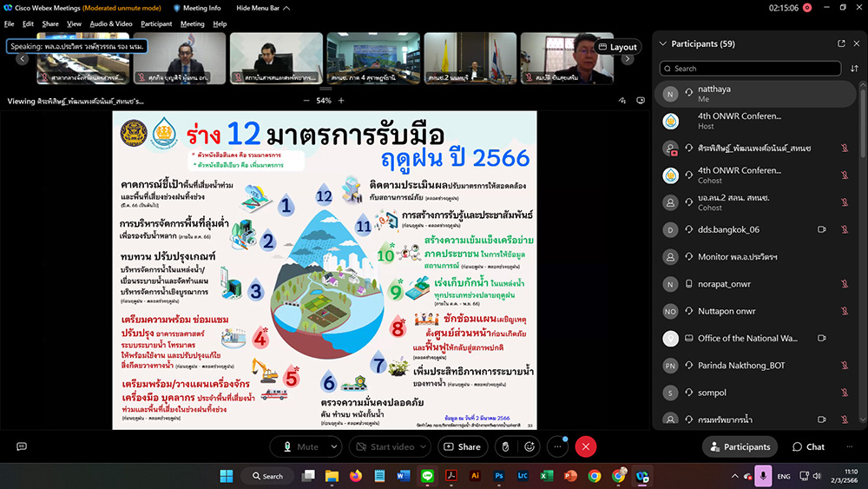Collapse the Participants list chevron
The height and width of the screenshot is (489, 868).
(x=664, y=43)
